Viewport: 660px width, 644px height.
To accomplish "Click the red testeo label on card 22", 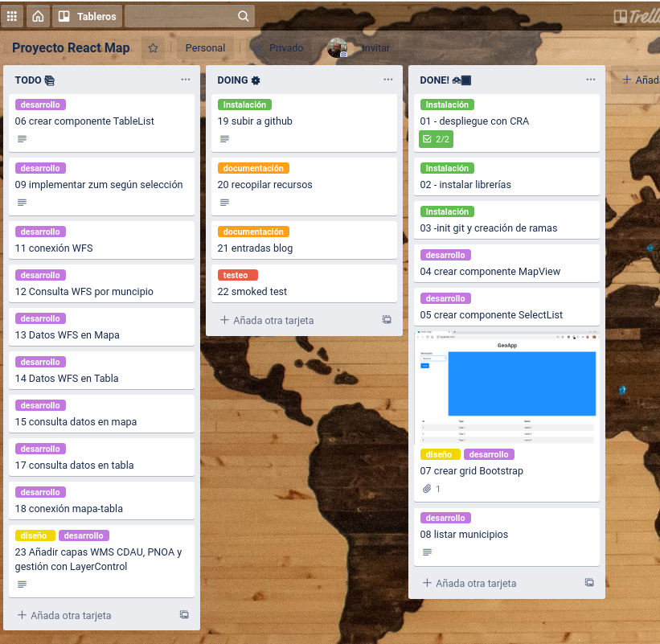I will point(237,275).
